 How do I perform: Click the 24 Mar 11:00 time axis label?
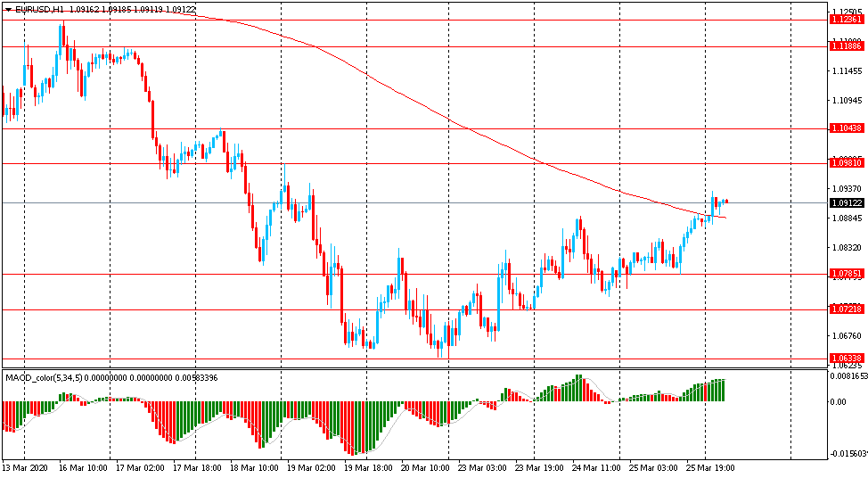click(x=596, y=468)
